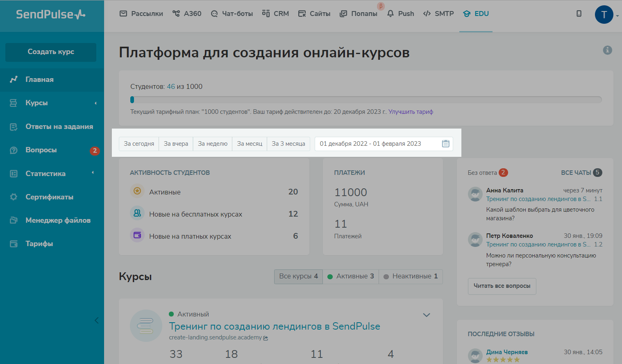Open the user avatar account menu
This screenshot has height=364, width=622.
(x=604, y=15)
